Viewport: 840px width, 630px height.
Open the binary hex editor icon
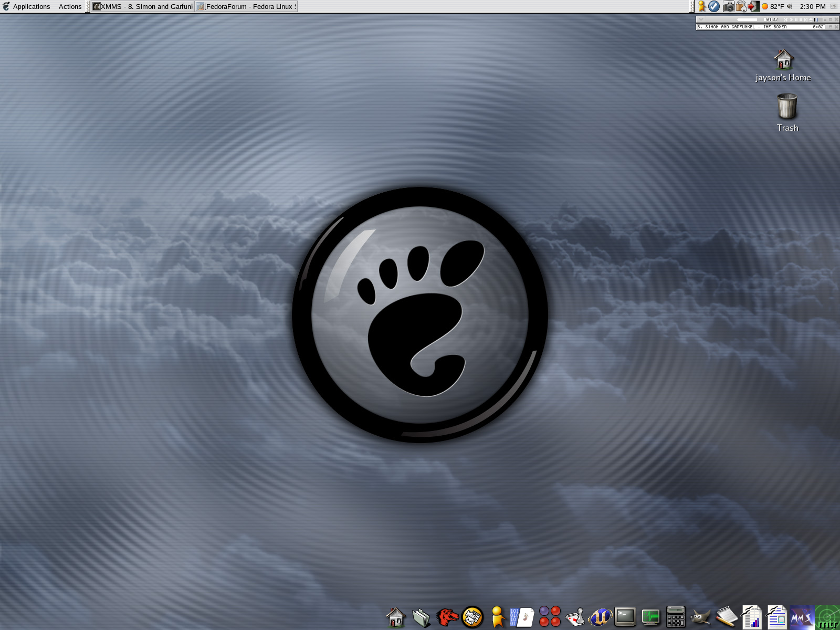point(522,617)
